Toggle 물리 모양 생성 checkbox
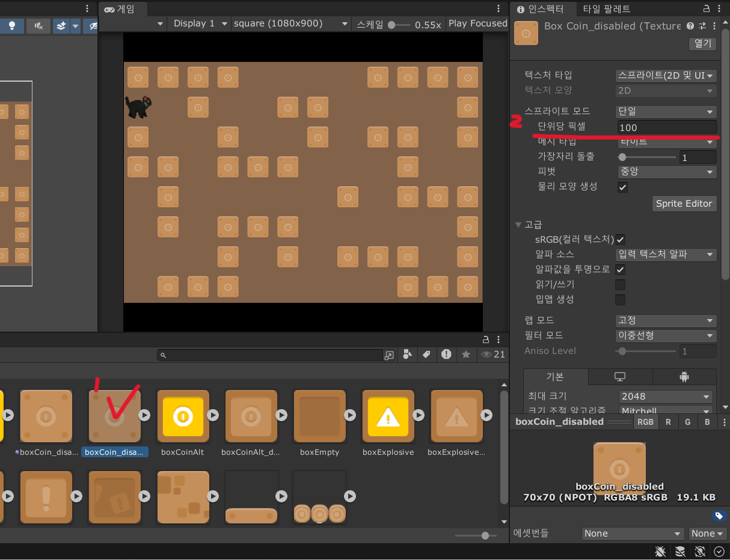The width and height of the screenshot is (730, 560). point(623,187)
